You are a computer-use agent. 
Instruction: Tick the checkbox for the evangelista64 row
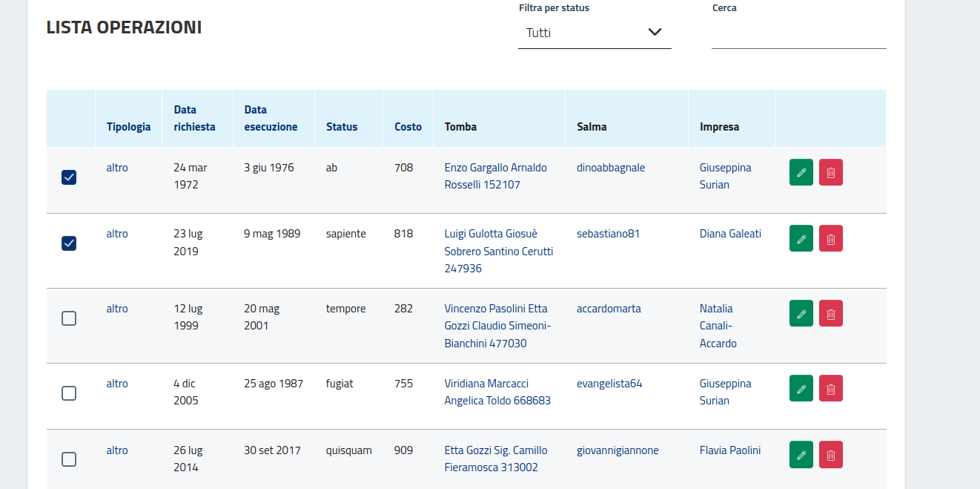(x=69, y=393)
